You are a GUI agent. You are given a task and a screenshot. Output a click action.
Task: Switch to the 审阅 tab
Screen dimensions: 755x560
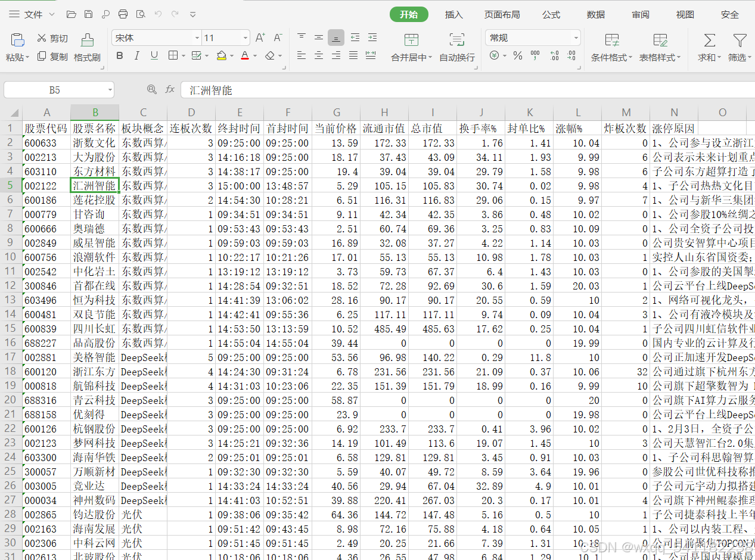click(641, 14)
